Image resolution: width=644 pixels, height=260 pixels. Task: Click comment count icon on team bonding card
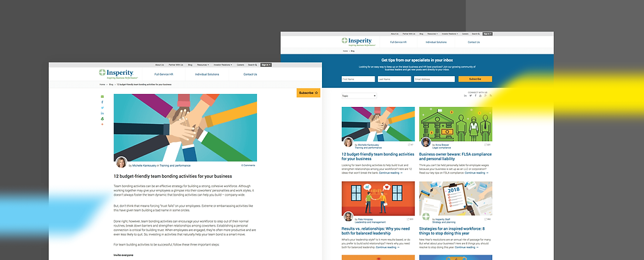[410, 144]
